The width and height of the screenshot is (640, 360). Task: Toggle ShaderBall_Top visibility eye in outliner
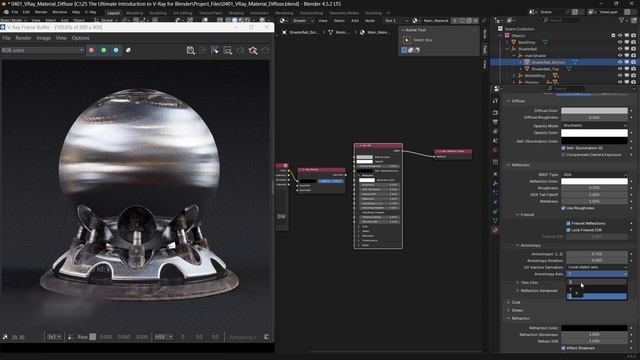click(620, 69)
